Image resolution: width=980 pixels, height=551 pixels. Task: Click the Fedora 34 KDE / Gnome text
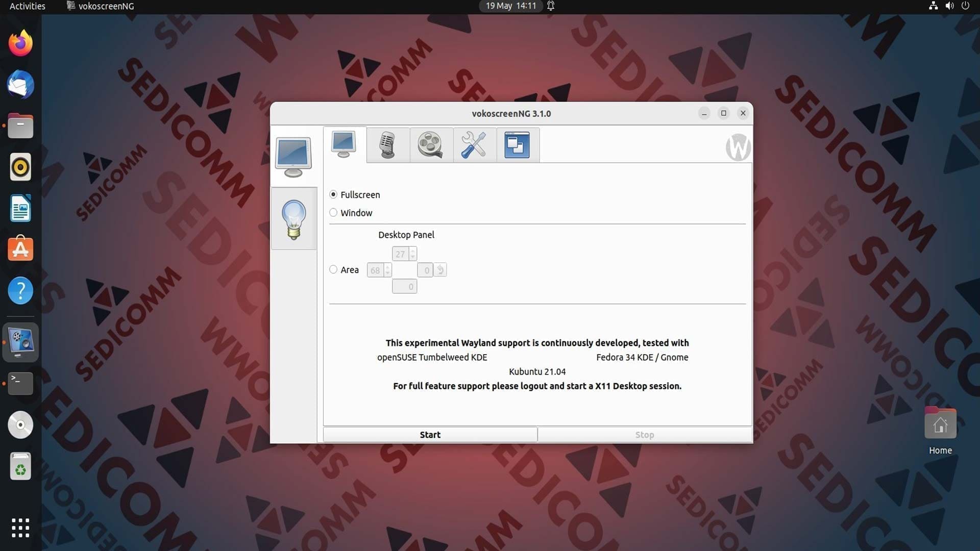click(x=642, y=357)
